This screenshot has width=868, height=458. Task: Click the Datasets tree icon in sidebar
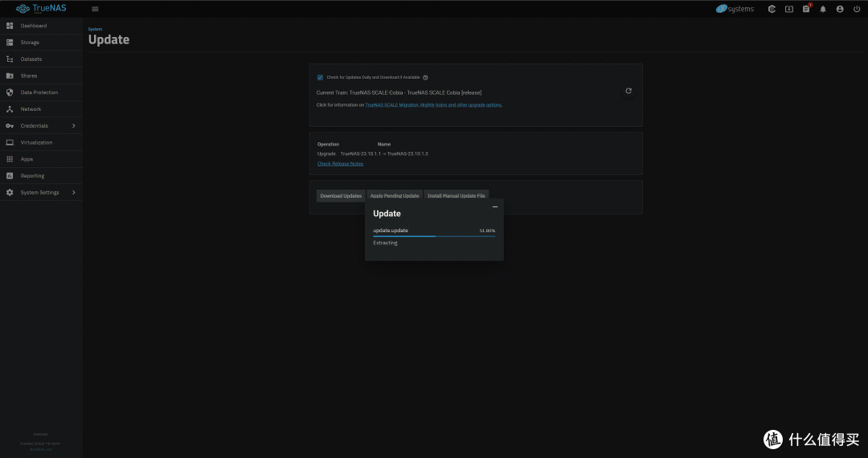click(10, 59)
